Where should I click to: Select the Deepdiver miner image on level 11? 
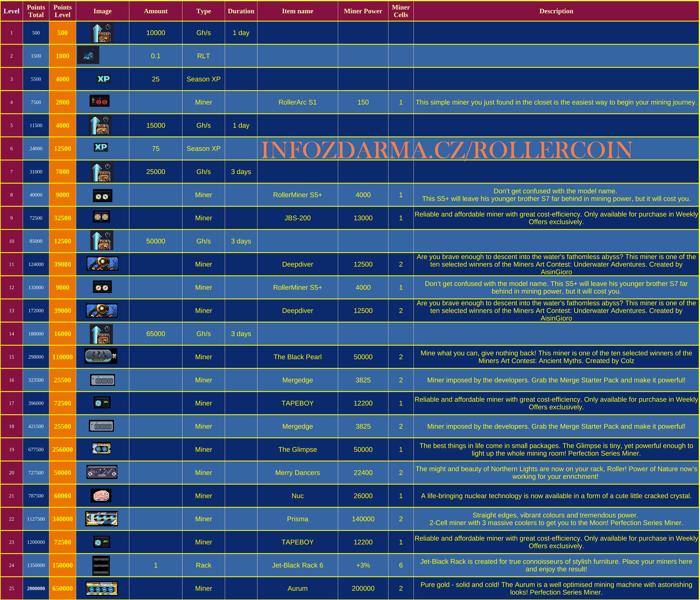click(102, 264)
